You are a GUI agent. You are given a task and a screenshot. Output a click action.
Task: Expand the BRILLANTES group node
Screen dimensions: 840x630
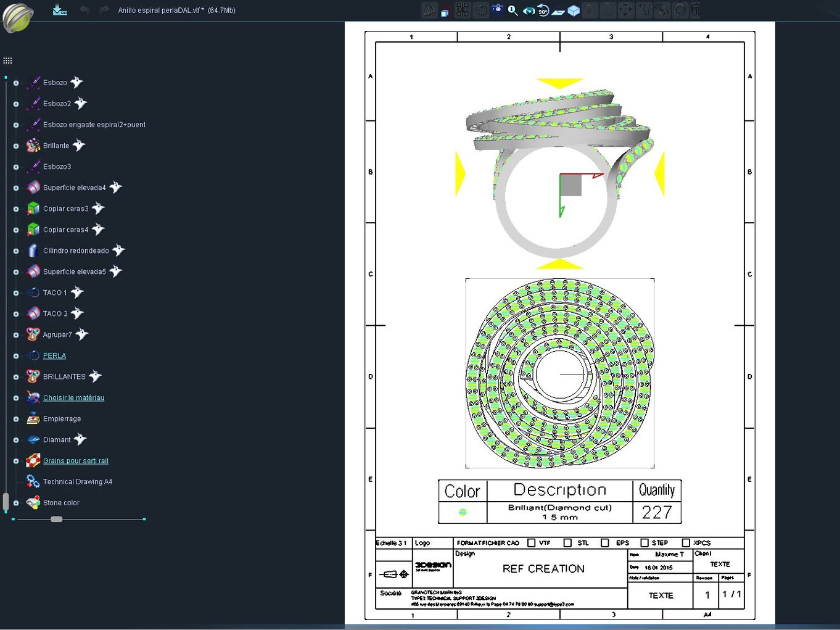tap(16, 376)
